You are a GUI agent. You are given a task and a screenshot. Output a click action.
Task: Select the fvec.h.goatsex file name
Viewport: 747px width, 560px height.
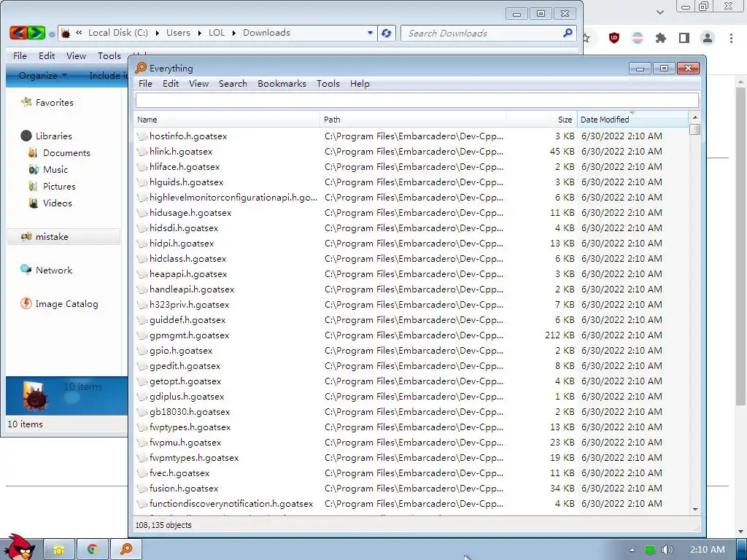click(x=179, y=472)
